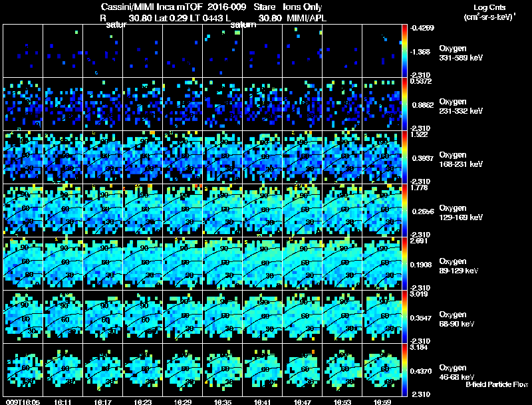Click the 009T16:05 time label
The height and width of the screenshot is (405, 532).
[23, 402]
